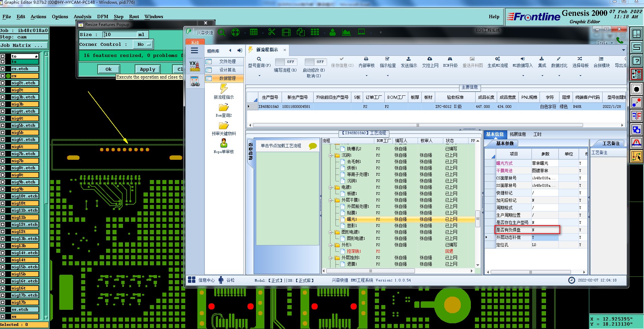
Task: Collapse the 外层蚀刻1 folder node
Action: 331,258
